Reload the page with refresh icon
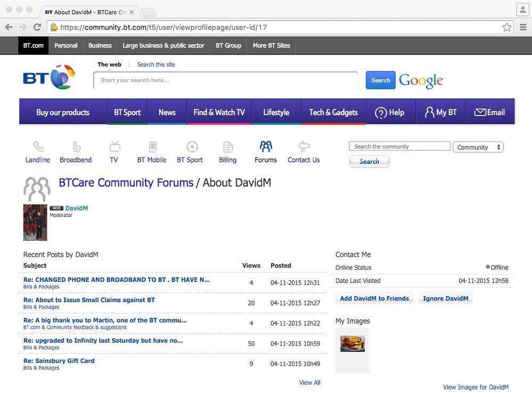The width and height of the screenshot is (532, 397). tap(37, 27)
